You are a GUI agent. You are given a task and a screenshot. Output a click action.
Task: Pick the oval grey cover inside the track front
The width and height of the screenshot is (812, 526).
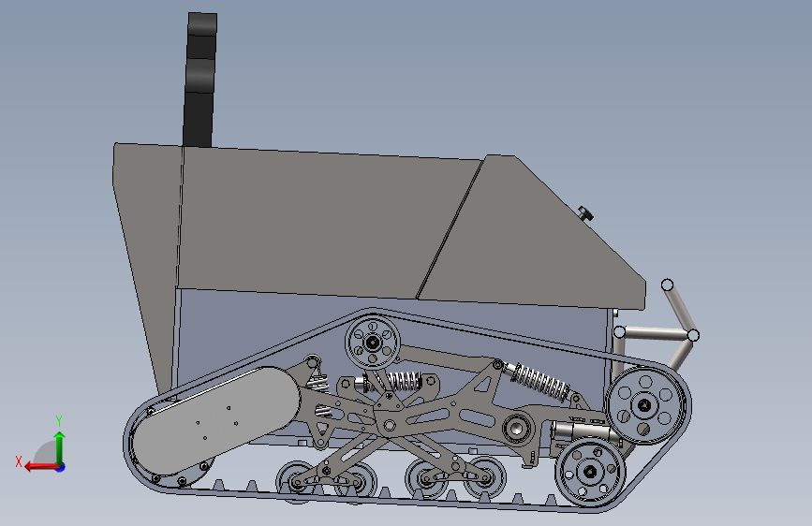[x=216, y=420]
